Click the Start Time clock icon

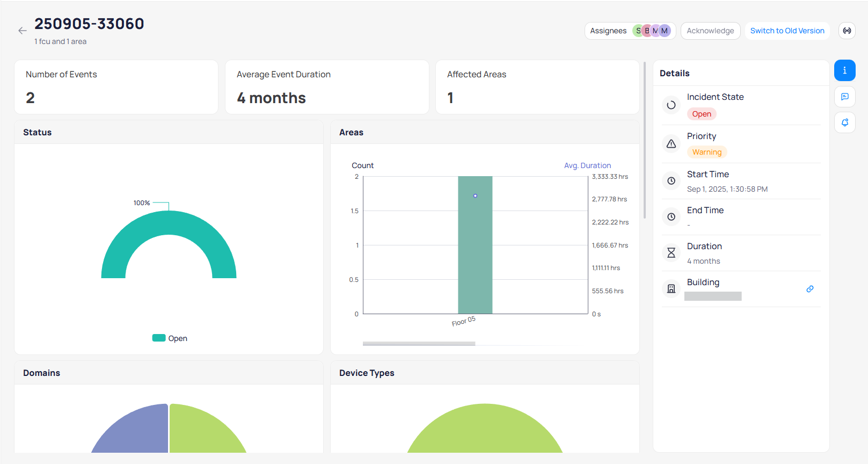(671, 181)
